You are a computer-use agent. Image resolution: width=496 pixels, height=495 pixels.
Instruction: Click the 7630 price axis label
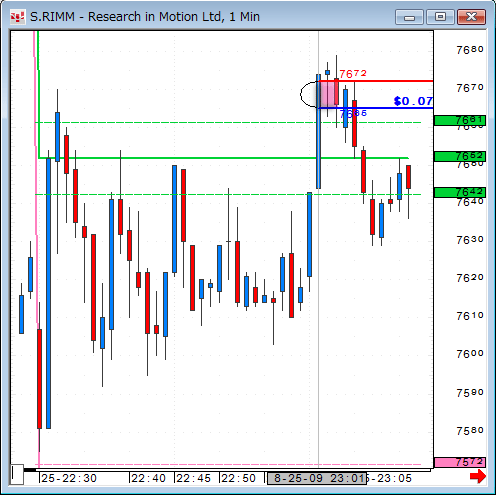[470, 240]
